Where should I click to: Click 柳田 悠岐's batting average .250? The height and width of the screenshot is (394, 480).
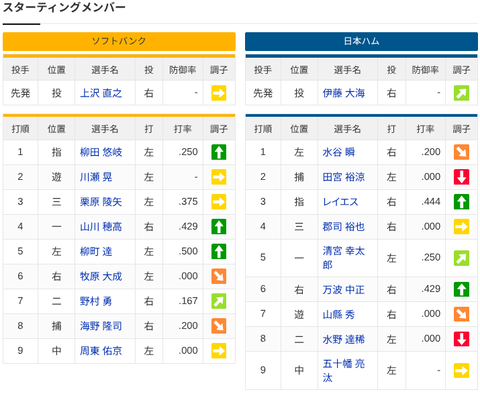[188, 152]
